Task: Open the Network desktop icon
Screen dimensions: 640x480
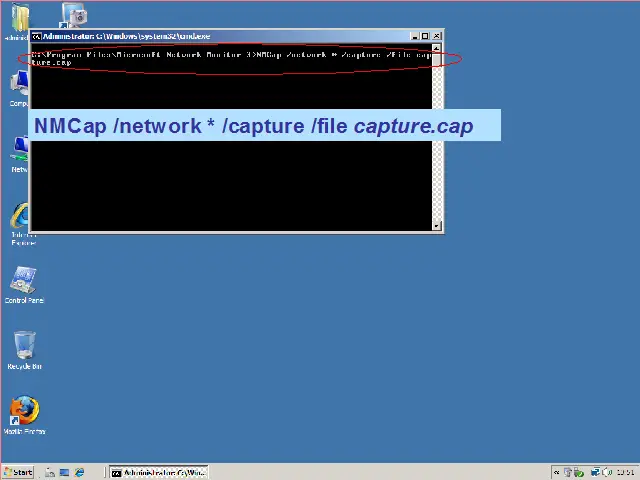Action: pos(19,154)
